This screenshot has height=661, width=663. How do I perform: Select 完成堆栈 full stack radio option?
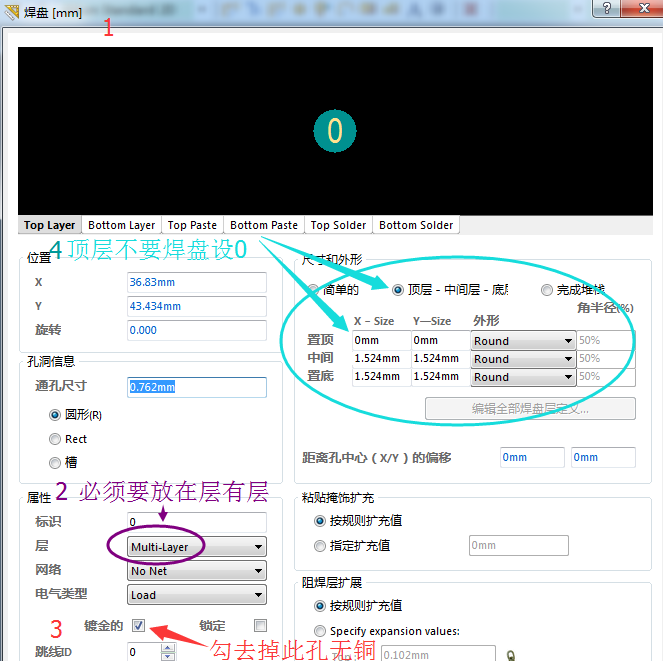click(x=547, y=290)
